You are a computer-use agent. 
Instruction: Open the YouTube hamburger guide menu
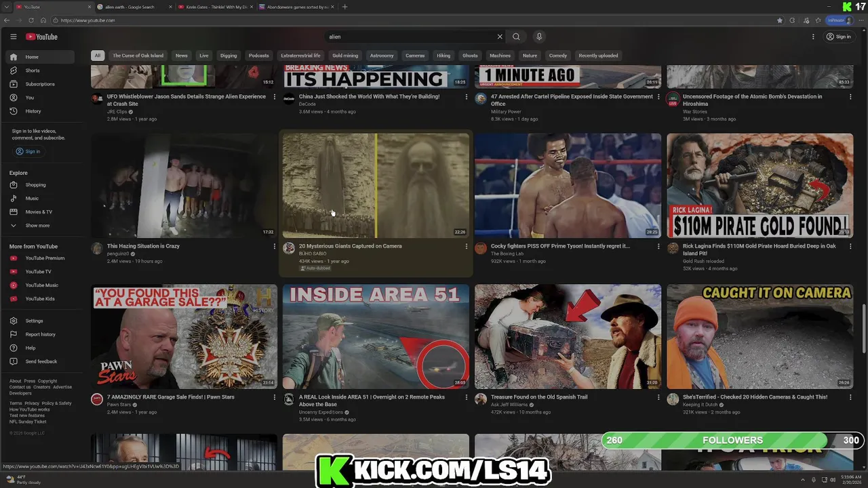pos(13,37)
